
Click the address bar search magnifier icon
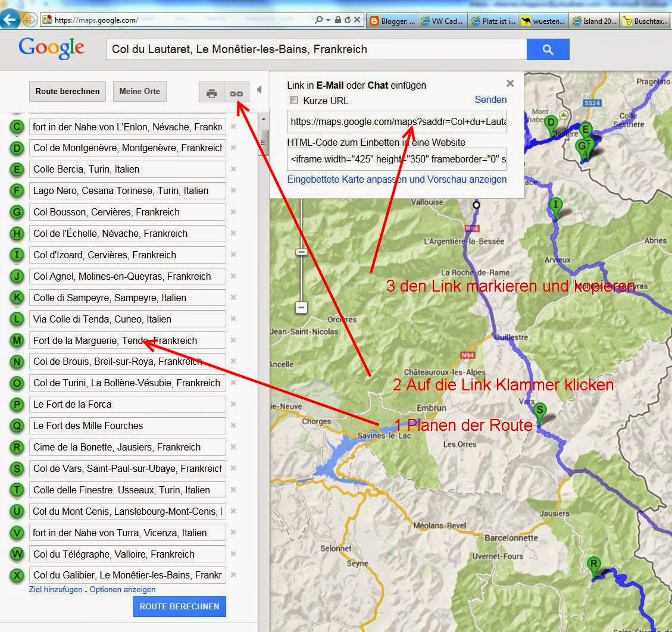pyautogui.click(x=318, y=20)
